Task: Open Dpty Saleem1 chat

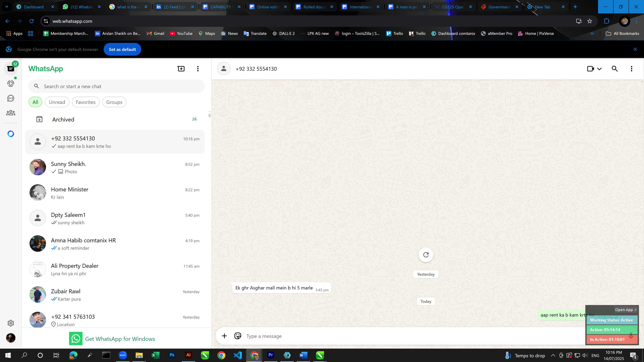Action: (115, 218)
